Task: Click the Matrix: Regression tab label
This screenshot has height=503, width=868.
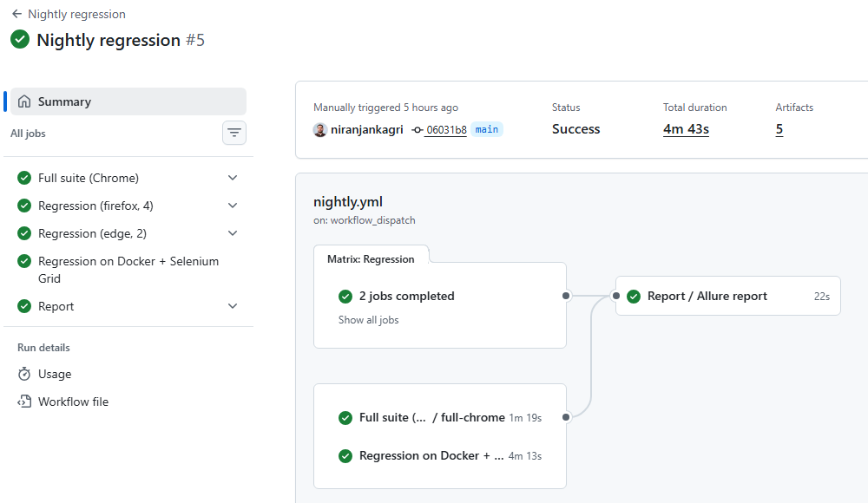Action: pos(371,259)
